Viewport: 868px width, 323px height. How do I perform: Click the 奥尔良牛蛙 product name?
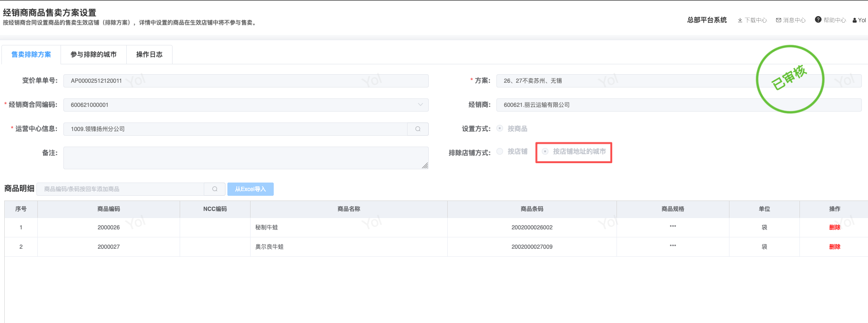coord(269,247)
